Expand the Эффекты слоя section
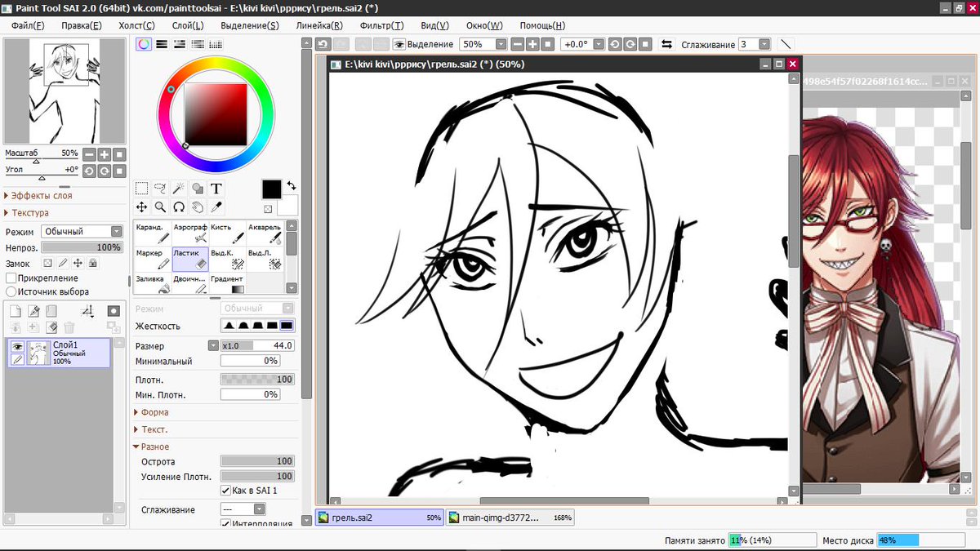This screenshot has width=980, height=551. (39, 196)
